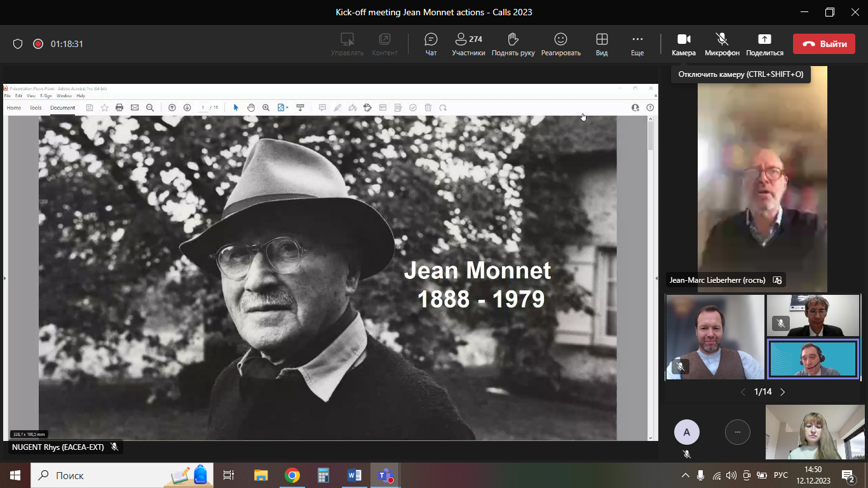Open the Еще more options menu
This screenshot has width=868, height=488.
[x=637, y=44]
